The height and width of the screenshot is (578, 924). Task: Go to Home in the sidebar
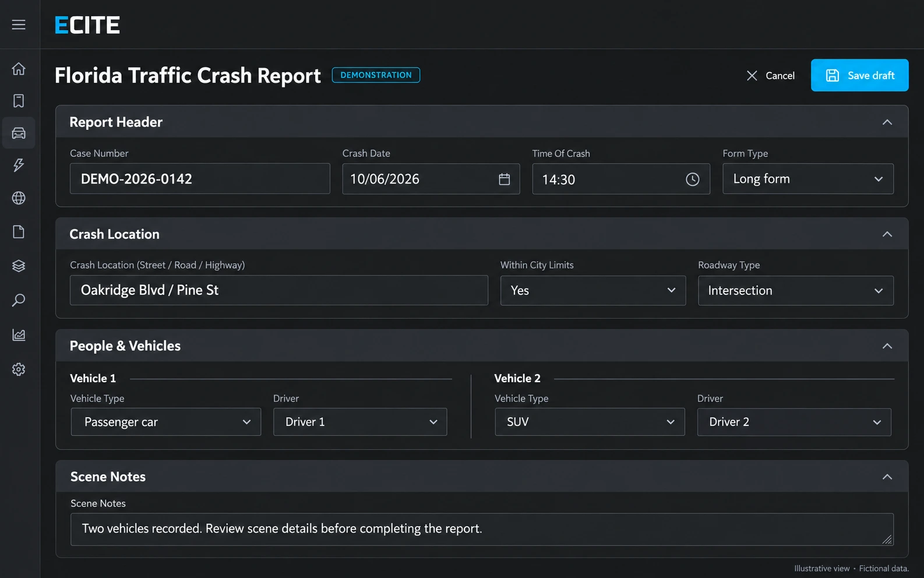19,69
